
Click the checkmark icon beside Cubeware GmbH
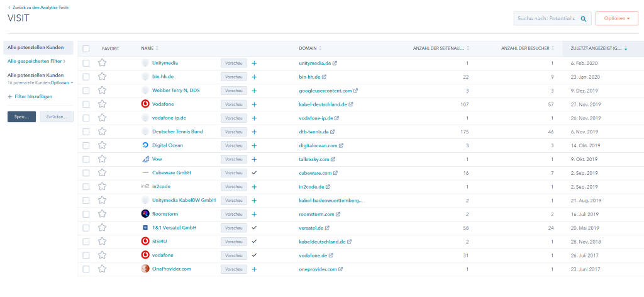point(254,173)
